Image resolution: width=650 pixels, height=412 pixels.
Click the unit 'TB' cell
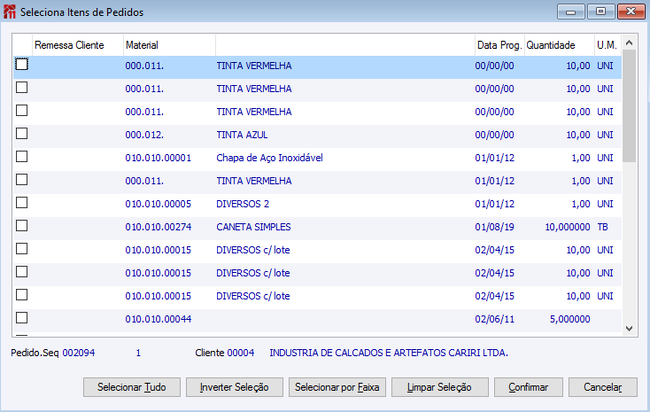click(603, 227)
